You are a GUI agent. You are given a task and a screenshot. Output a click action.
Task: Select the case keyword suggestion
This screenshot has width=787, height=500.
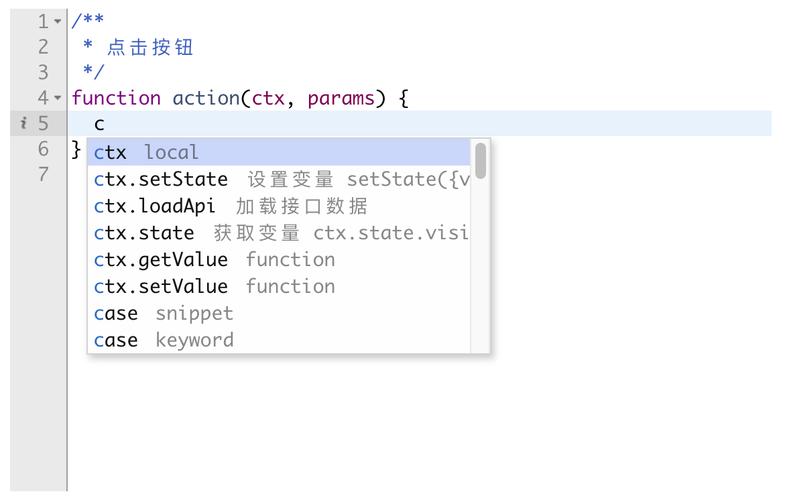279,340
